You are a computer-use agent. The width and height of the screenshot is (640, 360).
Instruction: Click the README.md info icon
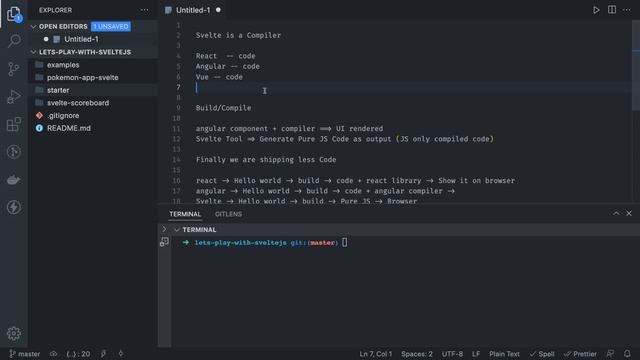(x=39, y=128)
